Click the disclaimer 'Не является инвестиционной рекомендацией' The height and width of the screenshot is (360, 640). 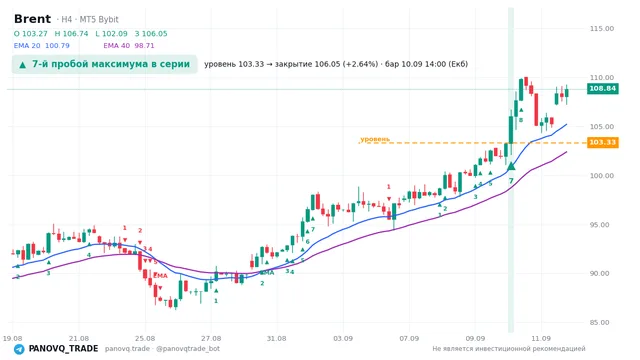point(509,349)
